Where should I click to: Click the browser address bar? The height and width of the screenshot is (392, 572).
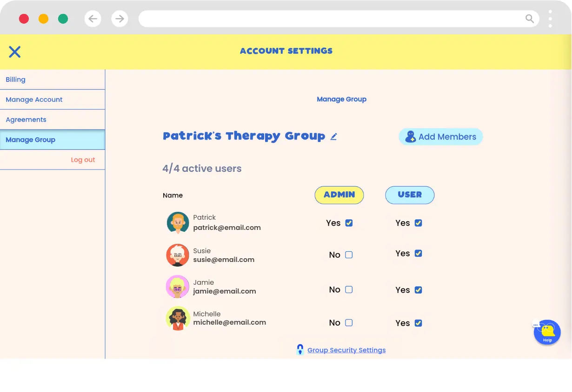coord(339,19)
